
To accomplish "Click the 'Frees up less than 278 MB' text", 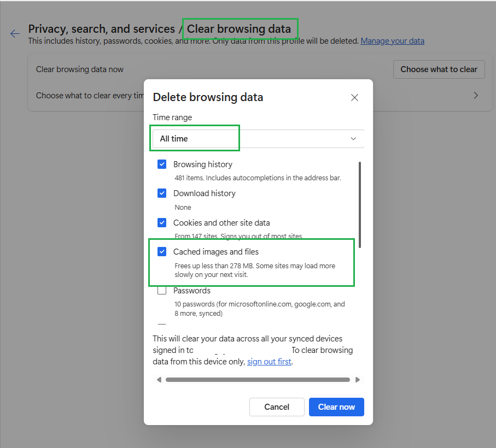I will pos(255,270).
